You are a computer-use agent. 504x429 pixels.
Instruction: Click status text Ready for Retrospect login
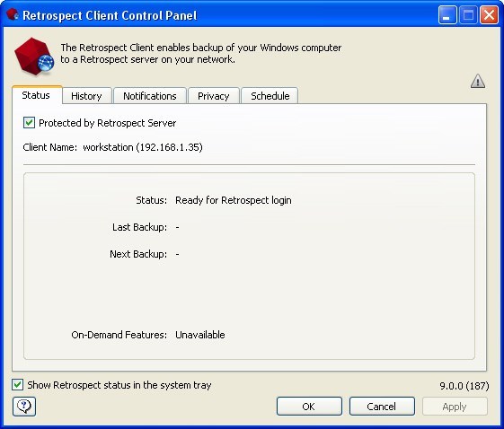234,200
